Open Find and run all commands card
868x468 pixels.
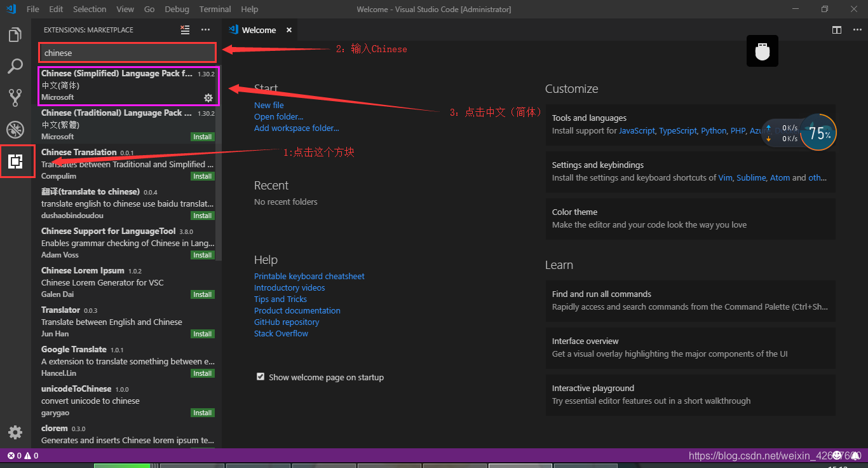690,301
